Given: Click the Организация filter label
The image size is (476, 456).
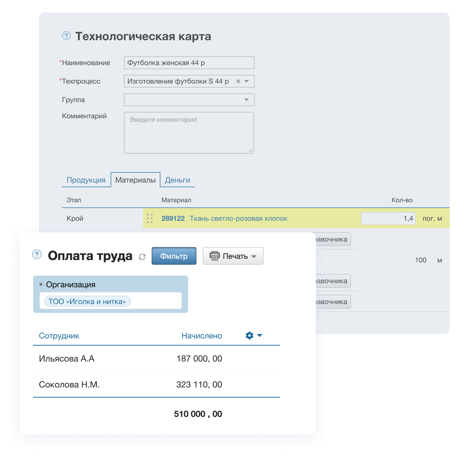Looking at the screenshot, I should click(71, 284).
